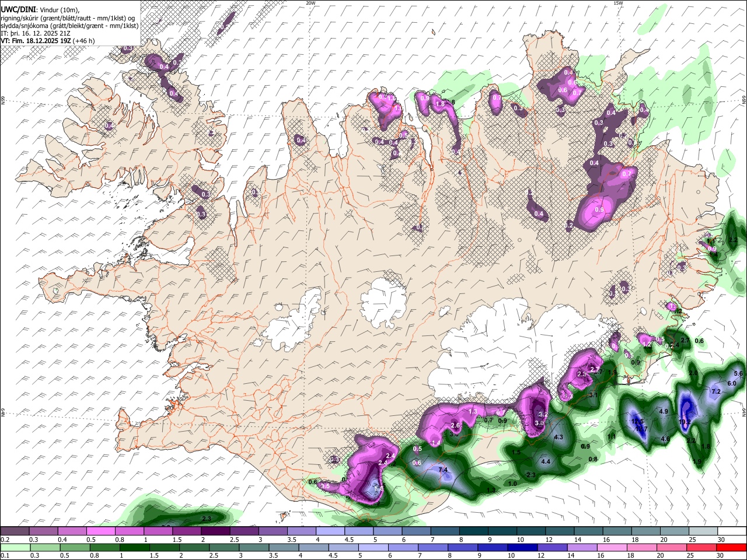Click the palest green first swatch in rain legend
Viewport: 747px width, 560px height.
[15, 547]
